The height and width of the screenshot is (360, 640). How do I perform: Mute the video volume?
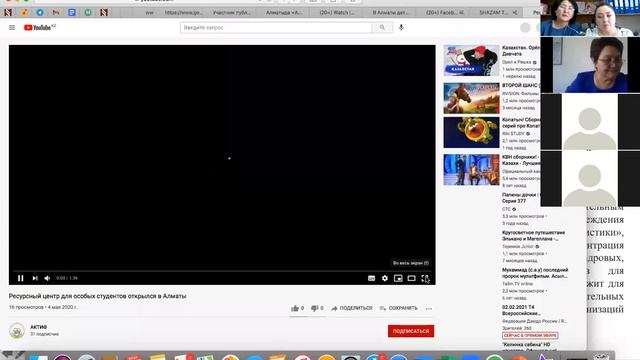click(x=47, y=278)
